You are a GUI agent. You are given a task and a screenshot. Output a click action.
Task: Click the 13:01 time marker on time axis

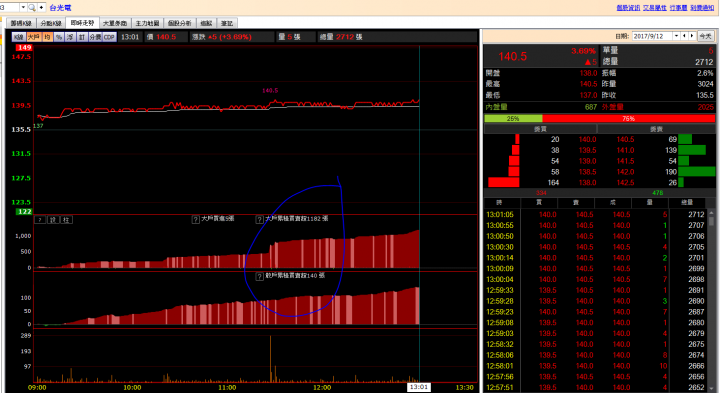coord(419,387)
